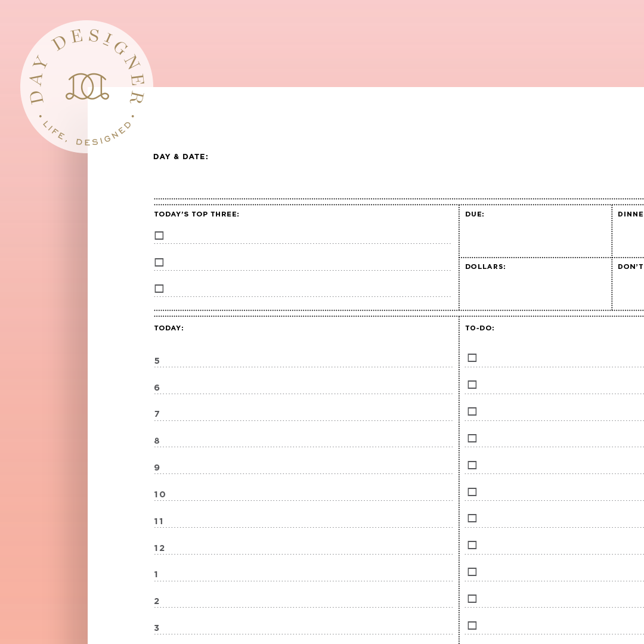644x644 pixels.
Task: Check the topmost To-Do checkbox
Action: [472, 358]
